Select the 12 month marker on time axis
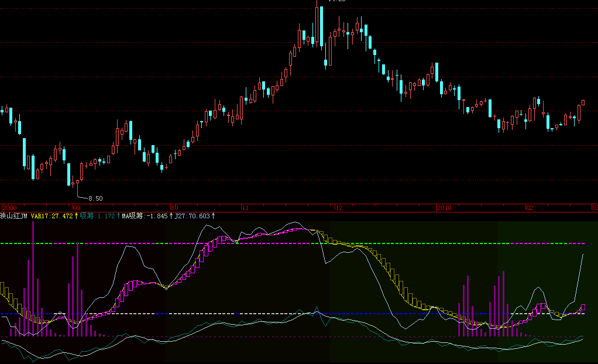The width and height of the screenshot is (598, 364). click(339, 208)
